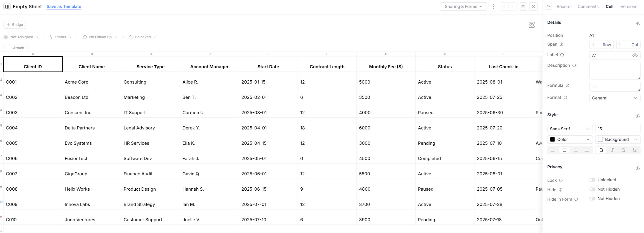The width and height of the screenshot is (644, 233).
Task: Set text alignment to right
Action: [575, 150]
